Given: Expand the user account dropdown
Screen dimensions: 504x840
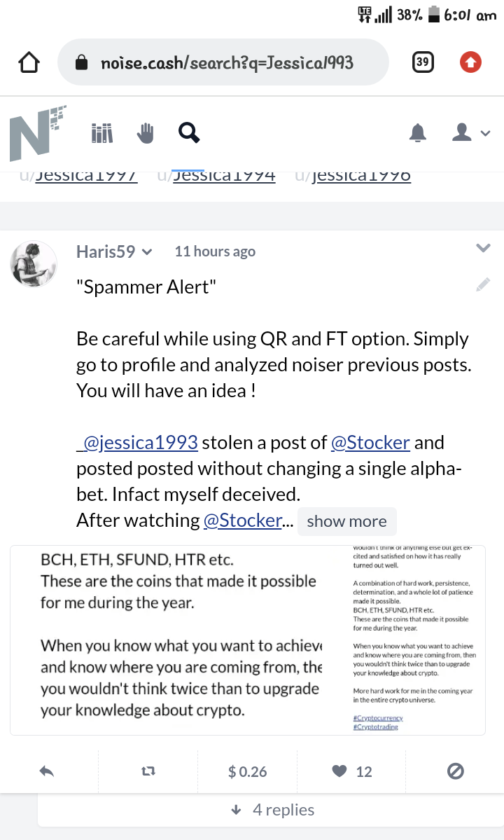Looking at the screenshot, I should pyautogui.click(x=471, y=132).
